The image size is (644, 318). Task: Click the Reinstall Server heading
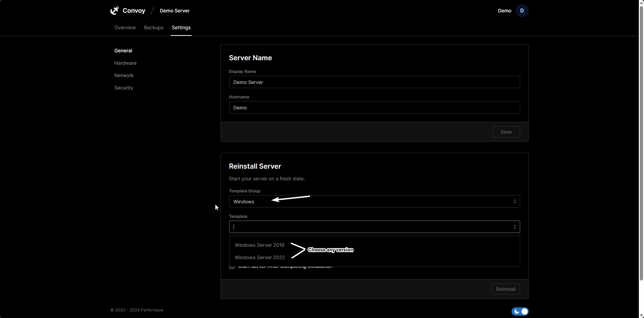tap(255, 166)
